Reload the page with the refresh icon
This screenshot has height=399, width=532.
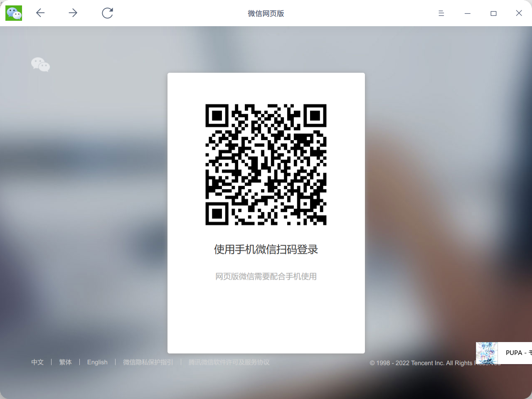107,13
